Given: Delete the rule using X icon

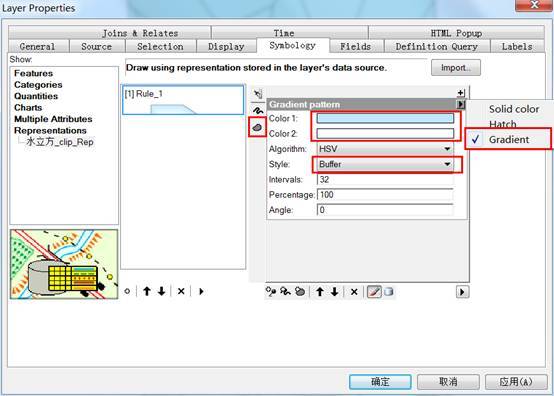Looking at the screenshot, I should click(181, 291).
